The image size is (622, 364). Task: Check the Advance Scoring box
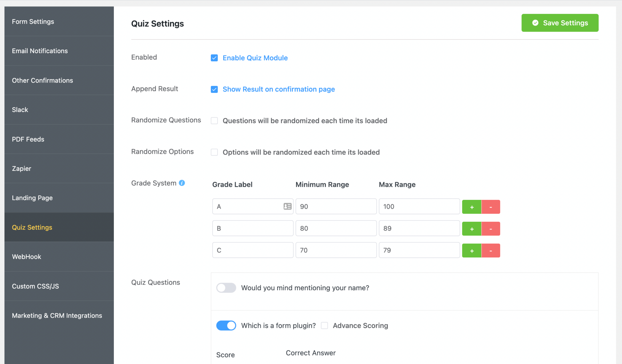[324, 325]
